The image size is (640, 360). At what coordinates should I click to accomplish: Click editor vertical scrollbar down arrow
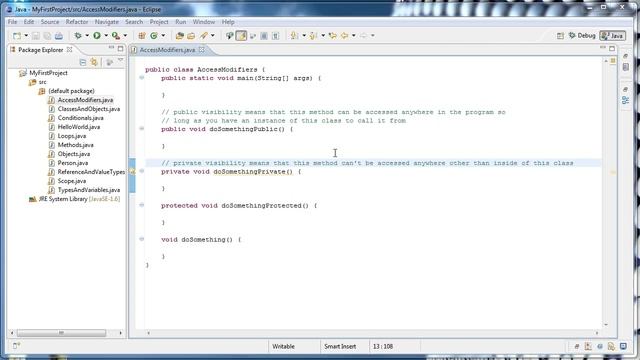606,324
